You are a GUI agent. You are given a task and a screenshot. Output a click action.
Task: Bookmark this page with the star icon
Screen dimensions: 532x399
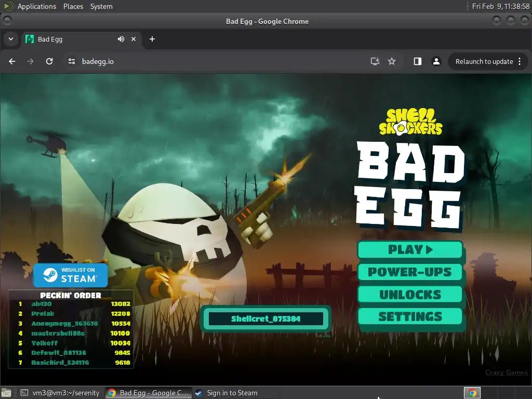[x=392, y=61]
